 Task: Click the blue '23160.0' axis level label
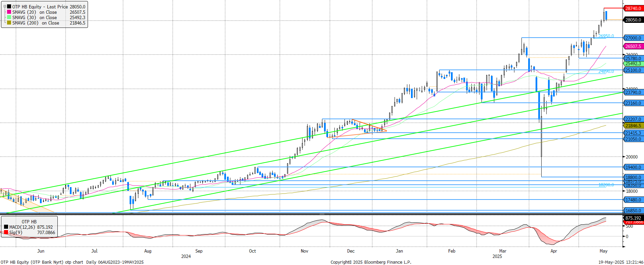633,103
